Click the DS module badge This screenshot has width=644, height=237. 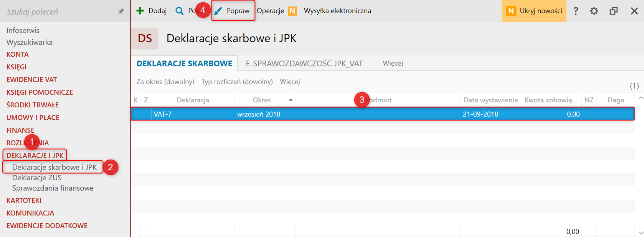tap(145, 38)
